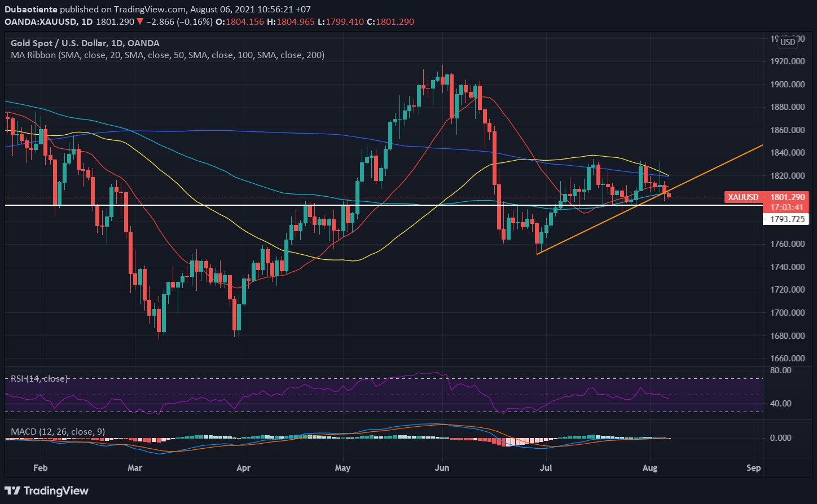817x504 pixels.
Task: Click the Gold Spot / U.S. Dollar title
Action: 85,43
